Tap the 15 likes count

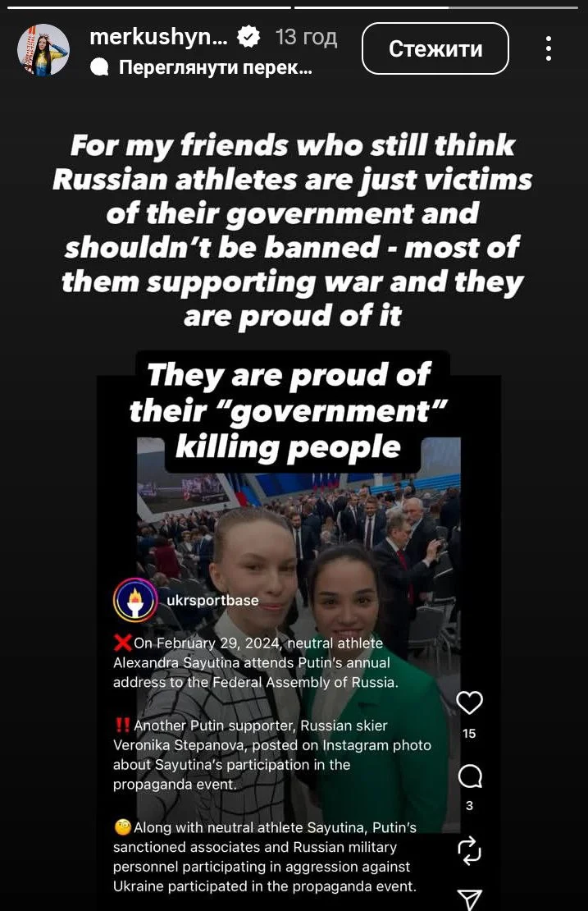click(469, 734)
